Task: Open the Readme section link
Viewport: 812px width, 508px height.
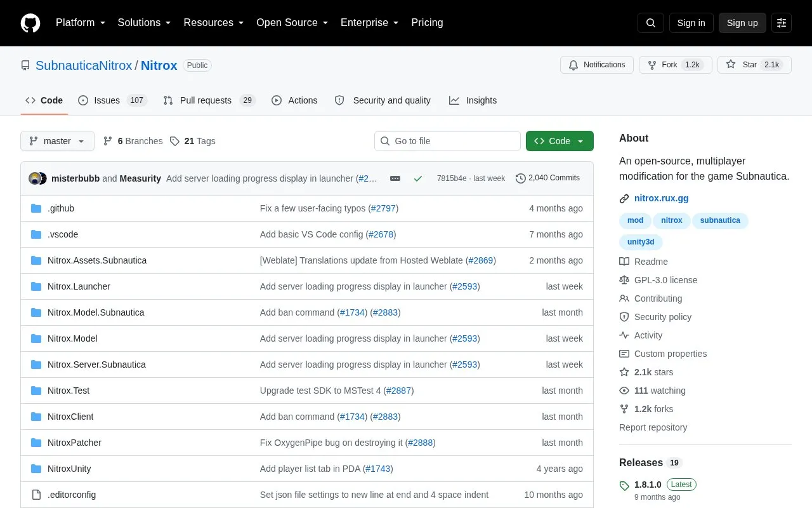Action: [651, 262]
